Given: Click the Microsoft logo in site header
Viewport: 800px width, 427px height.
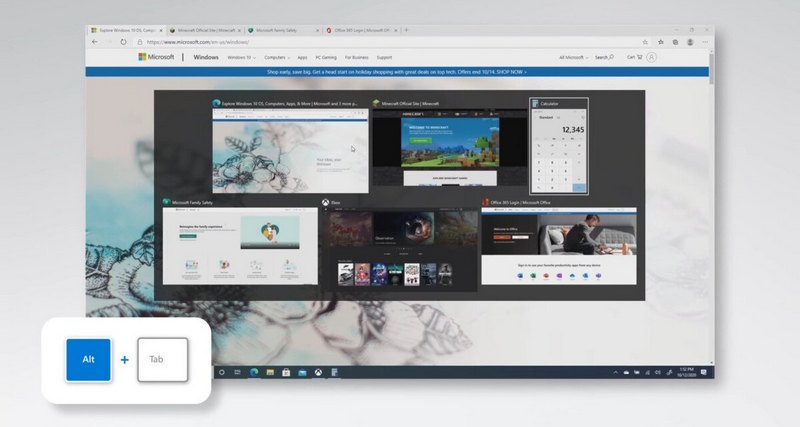Looking at the screenshot, I should 156,57.
